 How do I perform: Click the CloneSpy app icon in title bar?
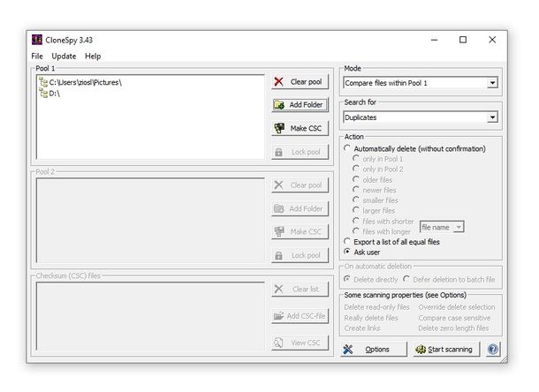(x=37, y=40)
